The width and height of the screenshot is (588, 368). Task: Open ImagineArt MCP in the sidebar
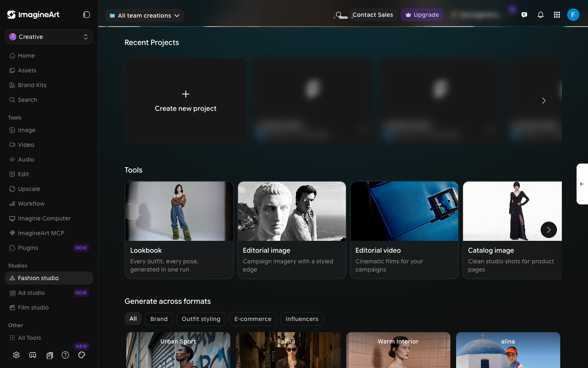(49, 233)
